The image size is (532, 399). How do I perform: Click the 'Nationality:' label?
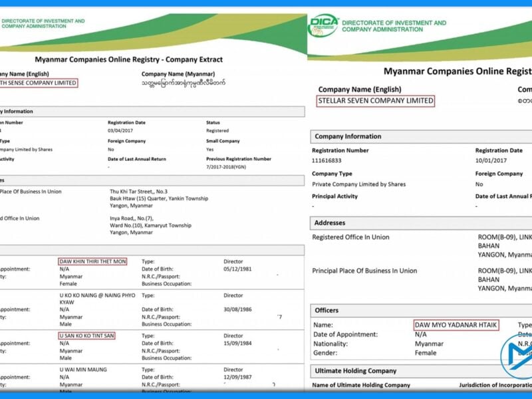coord(331,344)
